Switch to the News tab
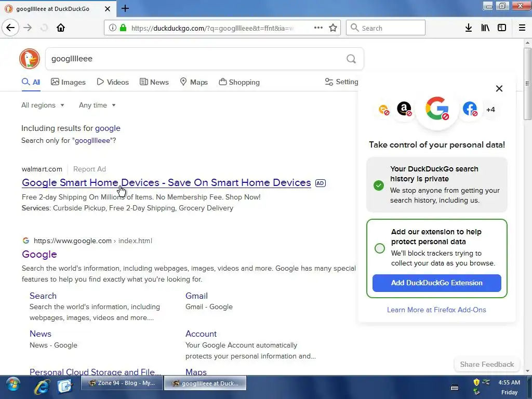 pyautogui.click(x=154, y=82)
